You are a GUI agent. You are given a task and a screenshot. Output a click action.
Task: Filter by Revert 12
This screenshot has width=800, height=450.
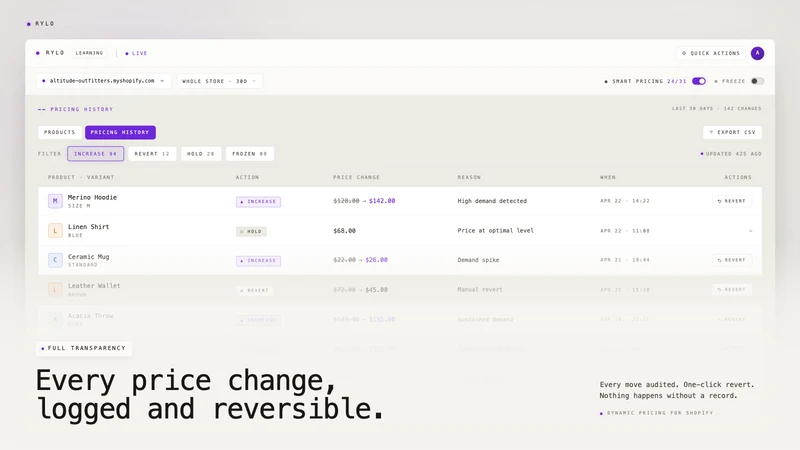click(152, 154)
